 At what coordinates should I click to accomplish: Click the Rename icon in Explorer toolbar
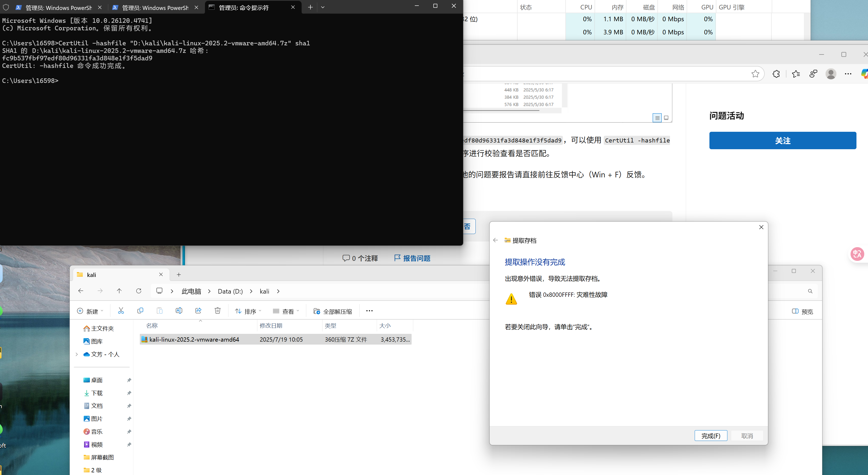pyautogui.click(x=179, y=311)
